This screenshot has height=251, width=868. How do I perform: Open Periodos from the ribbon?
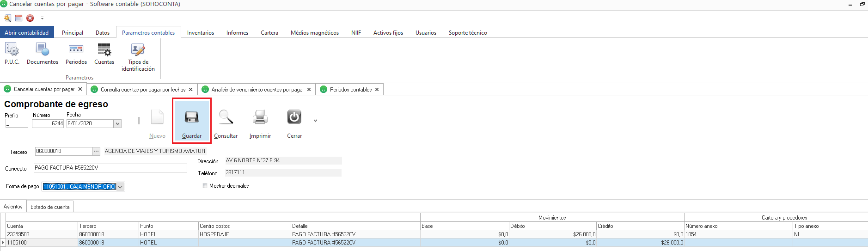tap(76, 49)
